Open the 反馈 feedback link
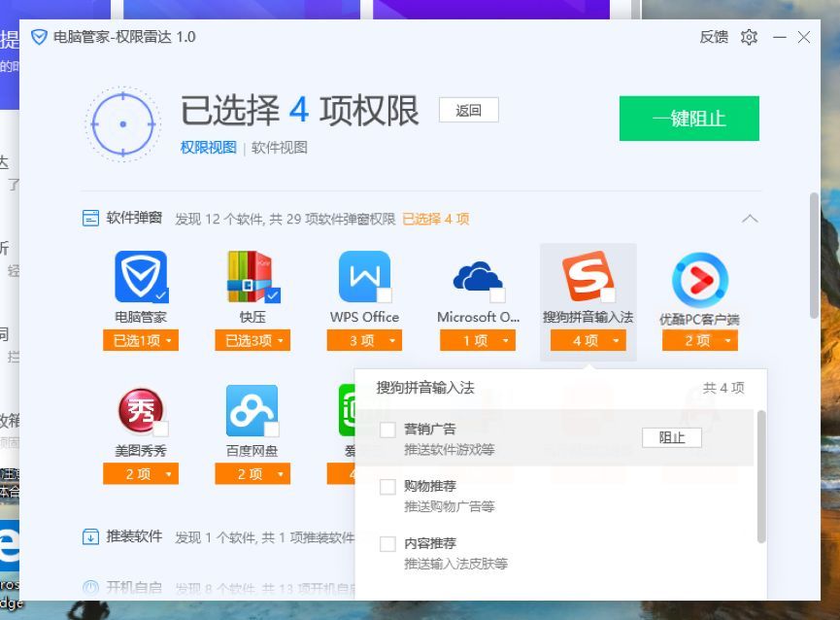This screenshot has height=620, width=840. pos(714,37)
